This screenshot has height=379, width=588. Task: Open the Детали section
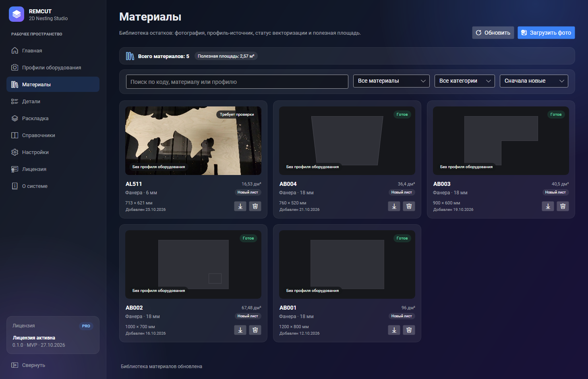[53, 101]
